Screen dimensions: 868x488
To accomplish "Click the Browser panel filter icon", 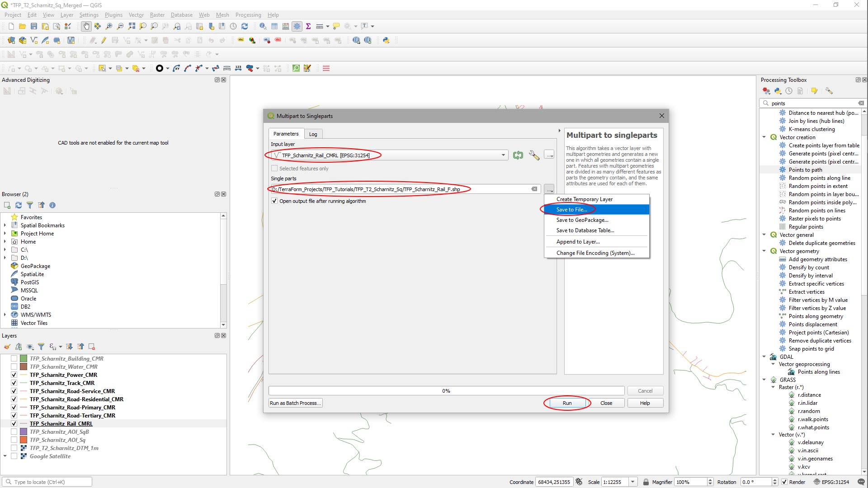I will [x=30, y=205].
